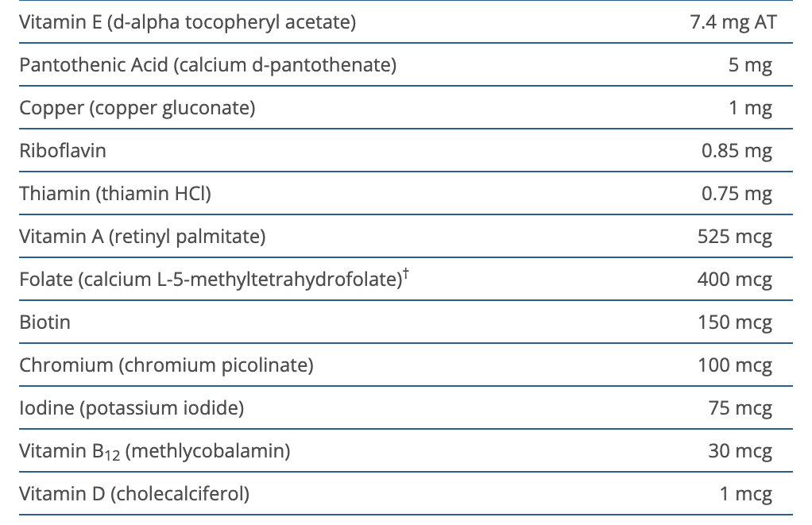
Task: Click the Thiamin (thiamin HCl) entry
Action: [114, 193]
